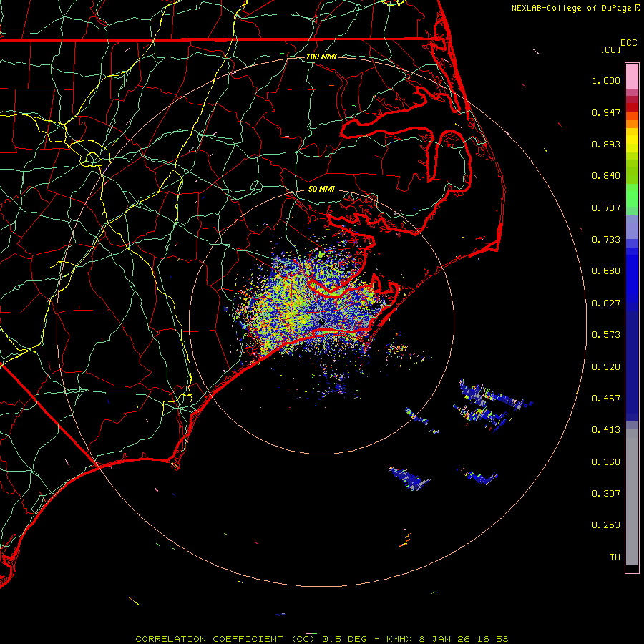Viewport: 644px width, 644px height.
Task: Click the 0.627 legend value
Action: [x=606, y=303]
